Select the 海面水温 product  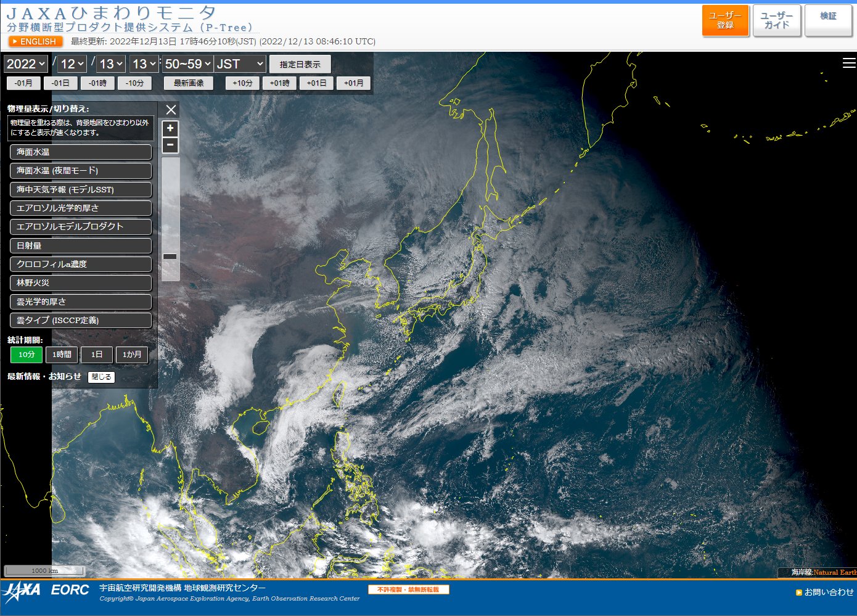point(81,152)
